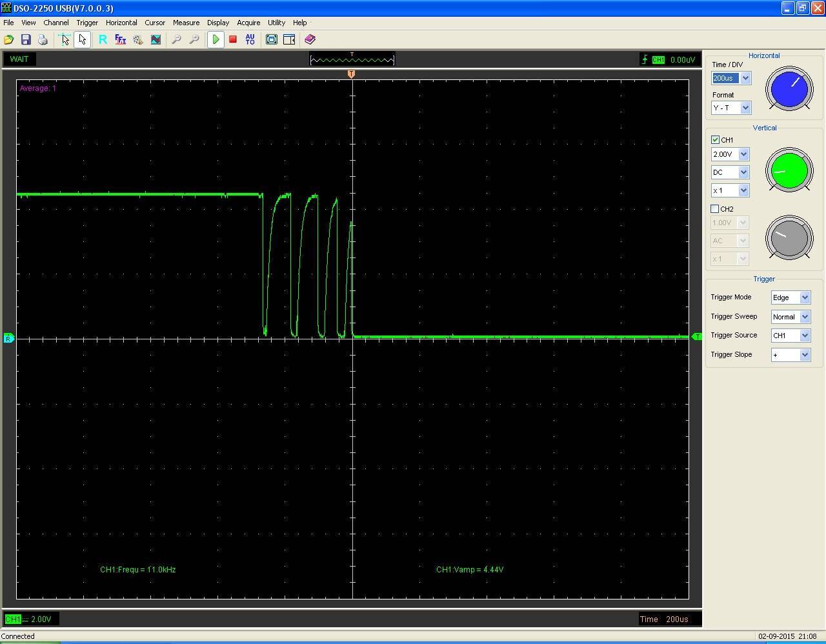Open the Measure menu

(186, 23)
